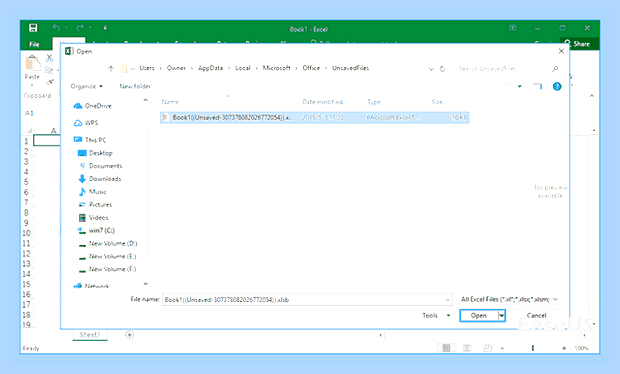This screenshot has height=374, width=620.
Task: Go up one folder level arrow
Action: [x=111, y=68]
